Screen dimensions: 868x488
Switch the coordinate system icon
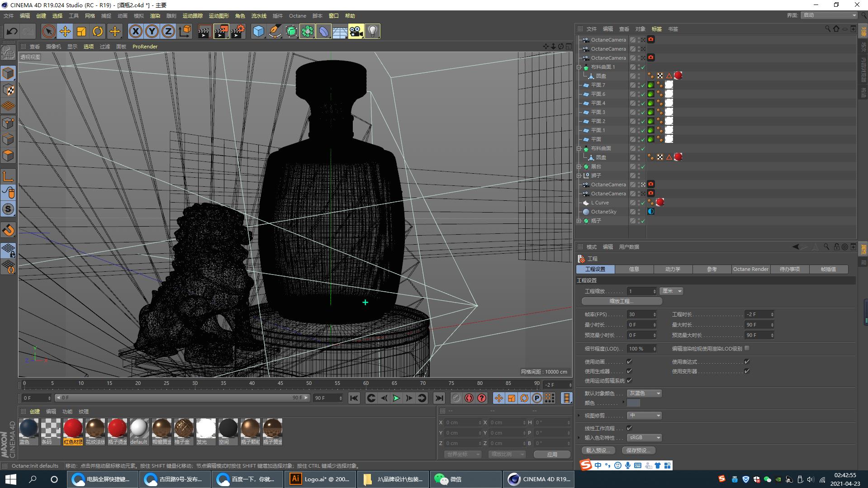point(185,31)
